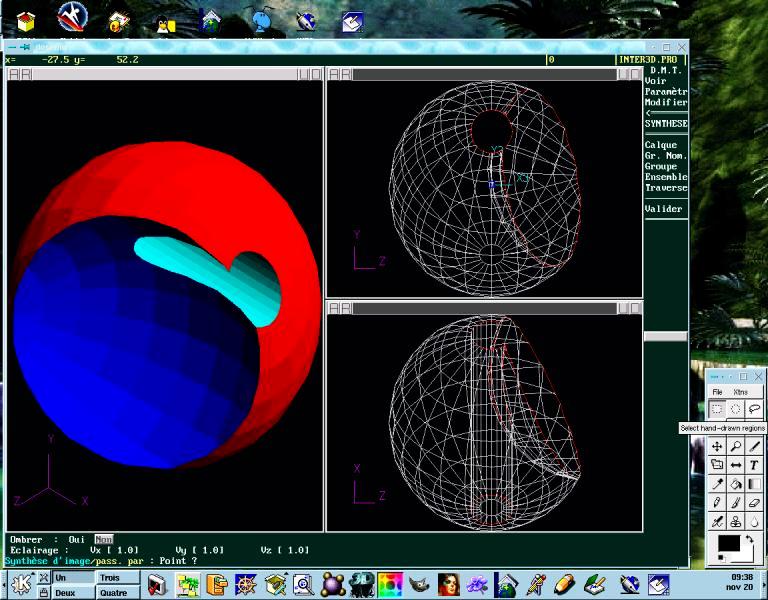Choose the eraser tool

[x=754, y=503]
